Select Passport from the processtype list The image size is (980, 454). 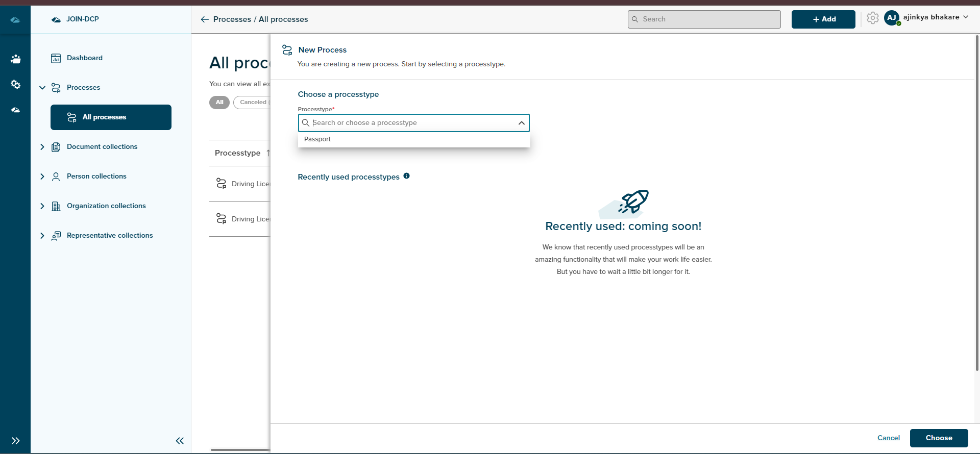(317, 139)
